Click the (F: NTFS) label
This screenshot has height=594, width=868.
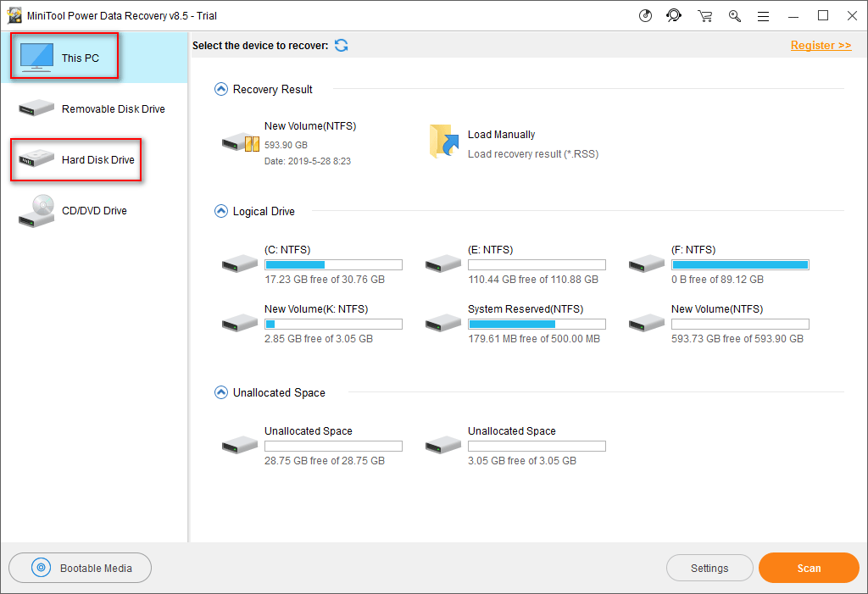point(693,250)
